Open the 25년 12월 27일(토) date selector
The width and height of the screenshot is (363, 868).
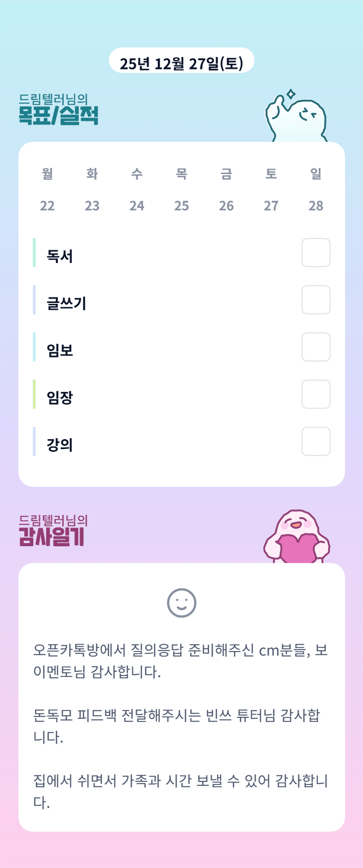click(181, 63)
